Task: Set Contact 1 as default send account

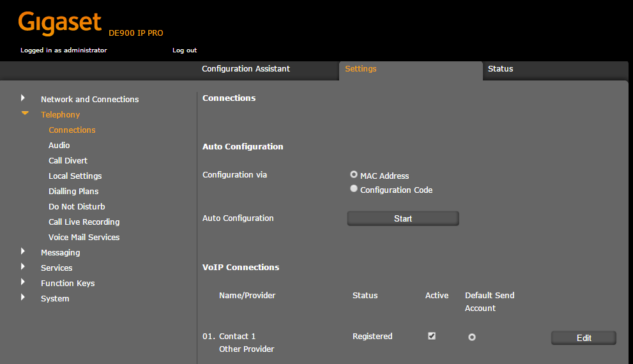Action: (x=472, y=337)
